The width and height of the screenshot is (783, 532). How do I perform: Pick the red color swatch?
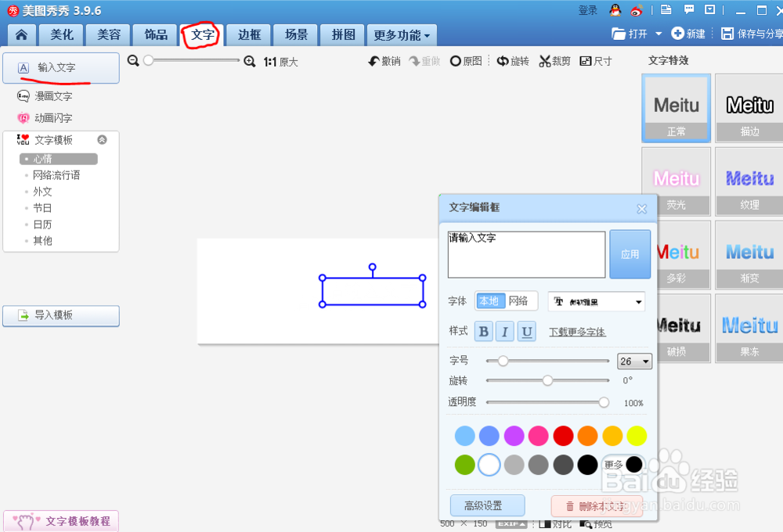[x=563, y=436]
